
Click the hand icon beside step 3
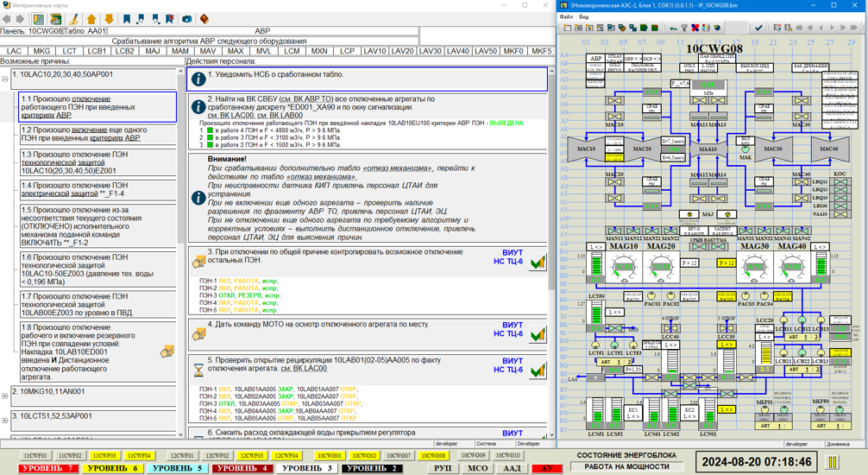pyautogui.click(x=198, y=262)
